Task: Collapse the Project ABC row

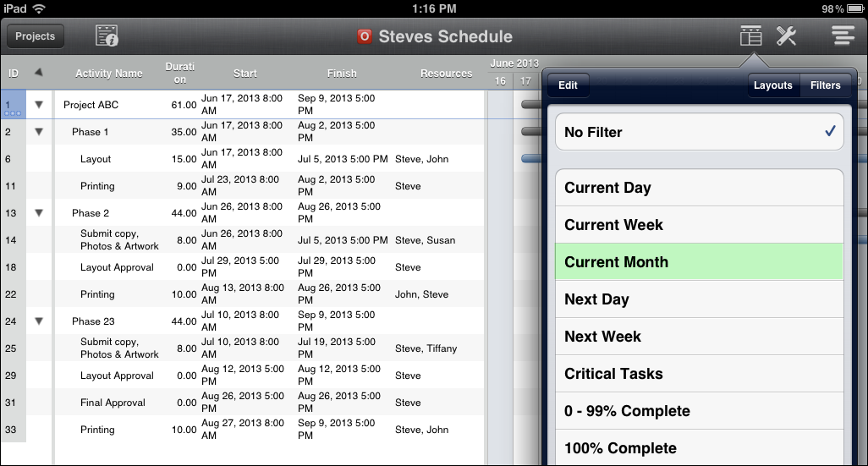Action: pos(38,105)
